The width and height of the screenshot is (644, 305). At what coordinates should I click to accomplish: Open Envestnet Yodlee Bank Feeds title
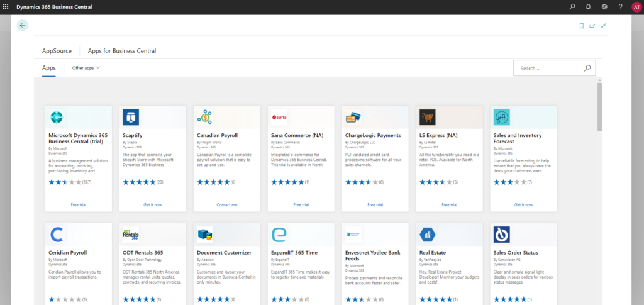373,256
